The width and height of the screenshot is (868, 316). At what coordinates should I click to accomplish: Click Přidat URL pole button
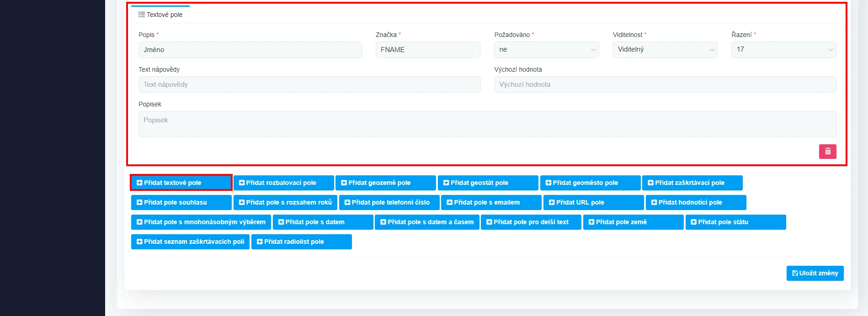[x=593, y=202]
